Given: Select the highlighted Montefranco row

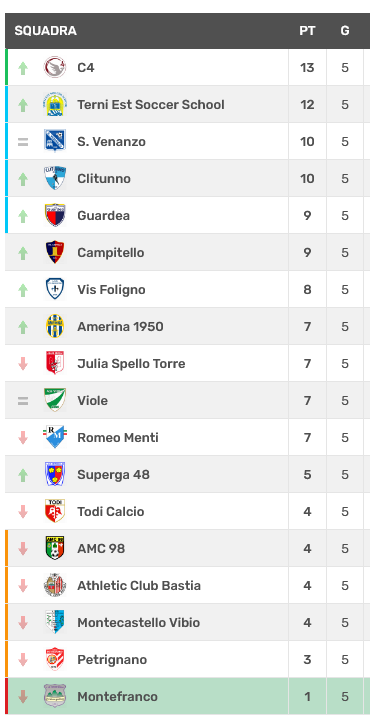Looking at the screenshot, I should (187, 696).
